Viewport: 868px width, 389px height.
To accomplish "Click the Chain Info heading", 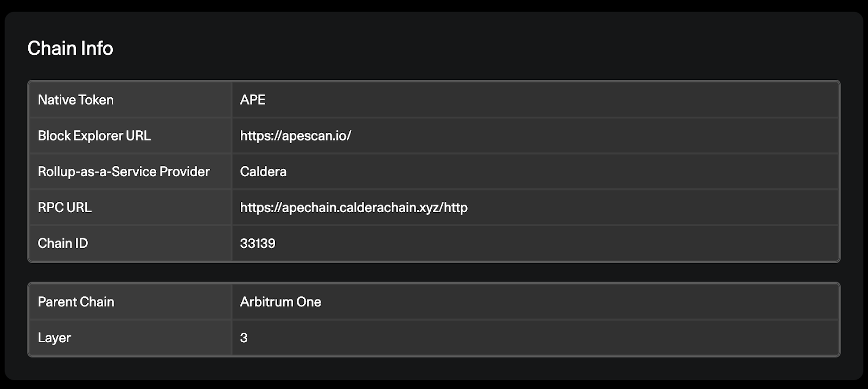I will (71, 48).
